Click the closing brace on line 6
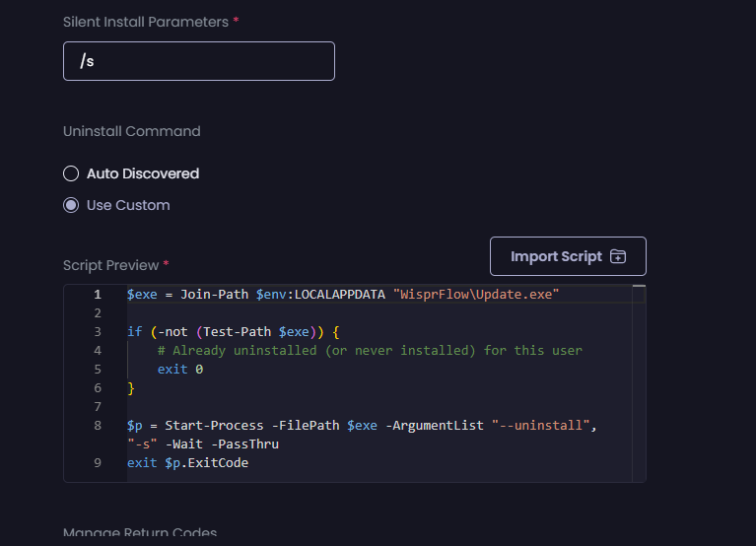The image size is (756, 546). (131, 388)
